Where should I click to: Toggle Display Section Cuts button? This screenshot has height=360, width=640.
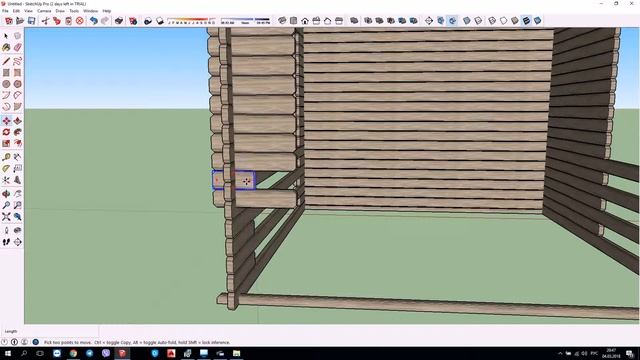[452, 21]
